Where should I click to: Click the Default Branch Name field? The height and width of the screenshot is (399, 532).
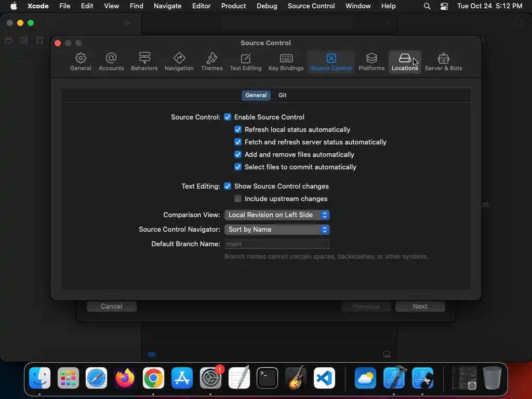(277, 244)
